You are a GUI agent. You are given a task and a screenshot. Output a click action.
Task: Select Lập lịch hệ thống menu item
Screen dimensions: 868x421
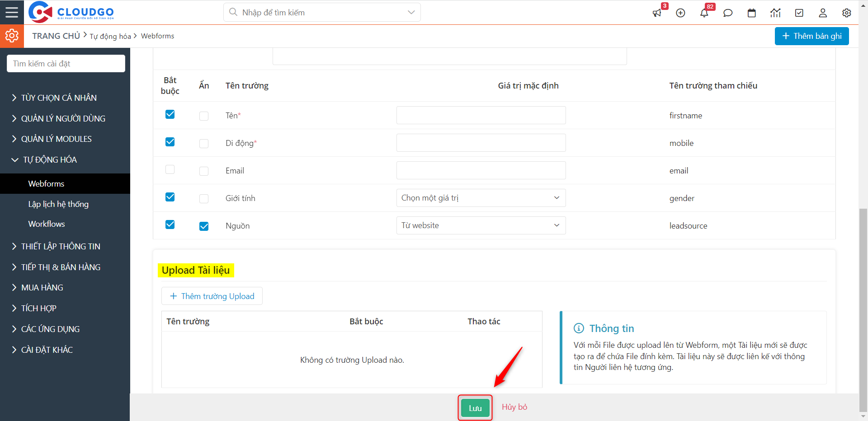pos(58,204)
